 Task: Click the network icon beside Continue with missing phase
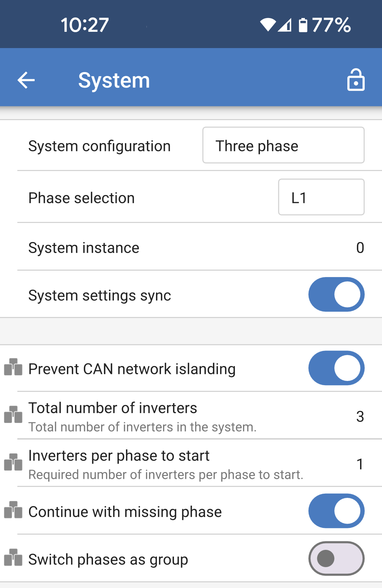13,511
